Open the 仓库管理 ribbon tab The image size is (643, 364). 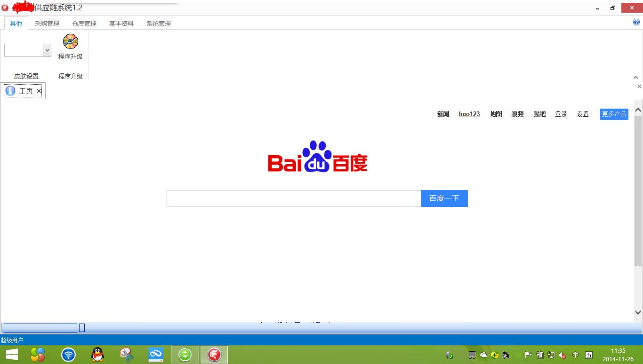pos(84,24)
